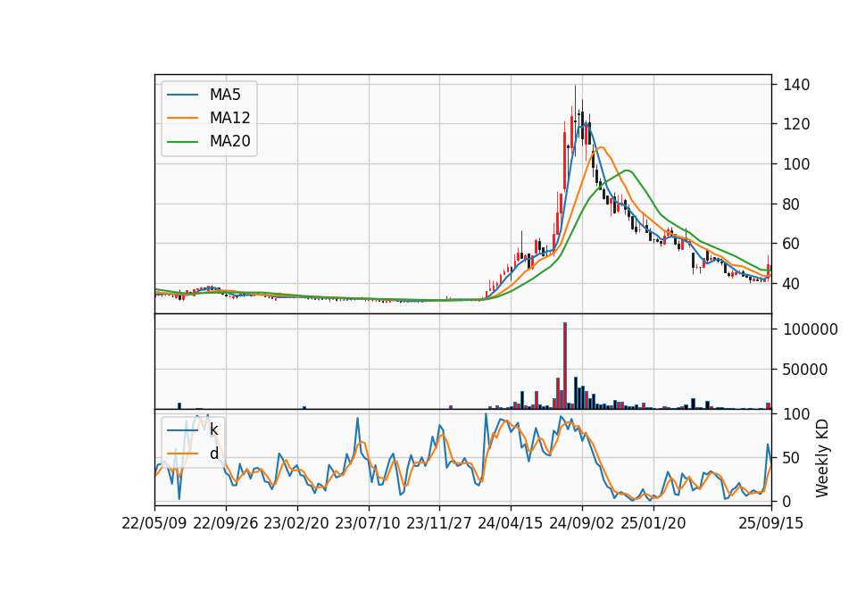Click the tallest volume bar
This screenshot has height=616, width=857.
pyautogui.click(x=564, y=365)
